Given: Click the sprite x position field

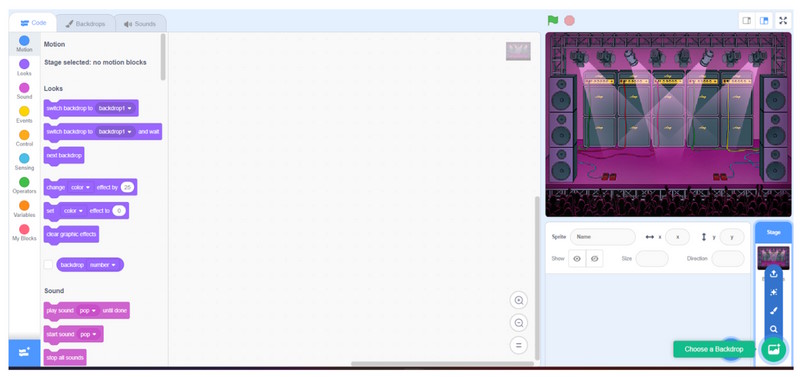Looking at the screenshot, I should pyautogui.click(x=678, y=237).
